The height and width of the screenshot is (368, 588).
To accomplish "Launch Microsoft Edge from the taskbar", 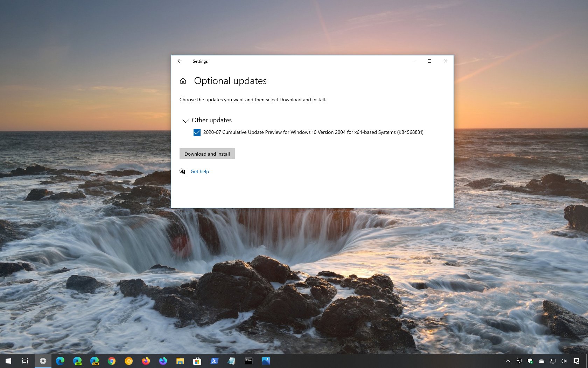I will [60, 361].
